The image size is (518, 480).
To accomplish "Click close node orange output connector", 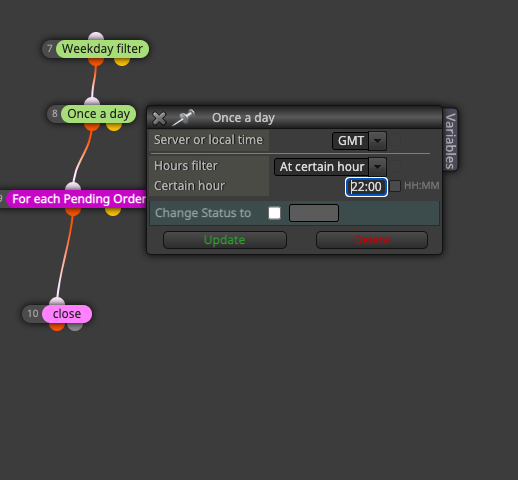I will click(x=57, y=327).
